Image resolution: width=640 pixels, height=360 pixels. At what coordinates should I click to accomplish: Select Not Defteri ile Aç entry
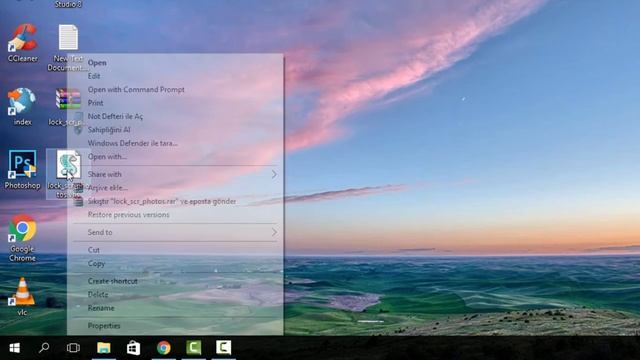pos(115,116)
